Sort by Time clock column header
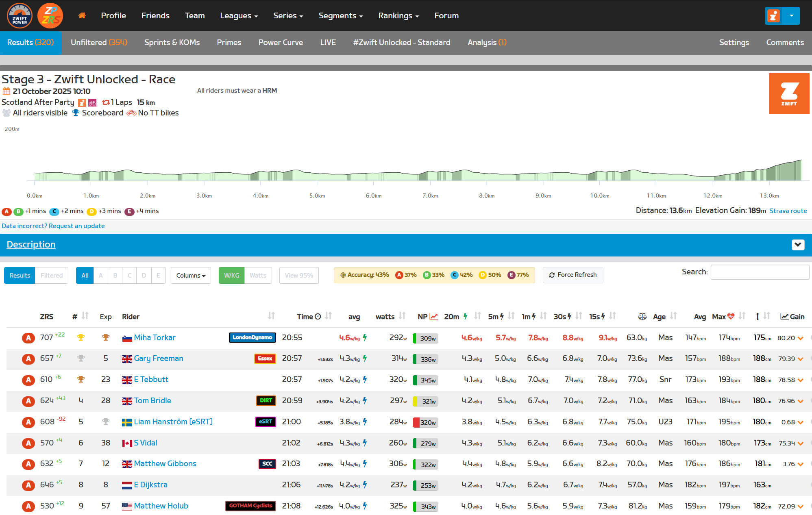The image size is (812, 515). [309, 316]
